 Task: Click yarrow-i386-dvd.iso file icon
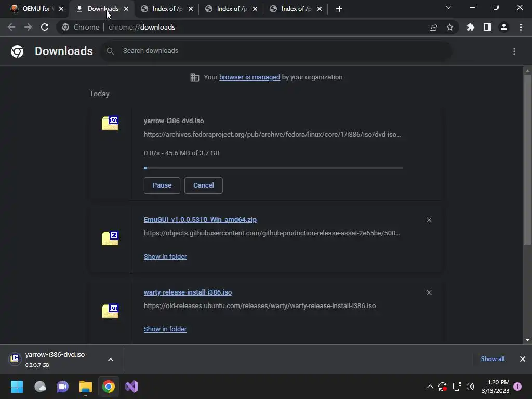point(110,123)
